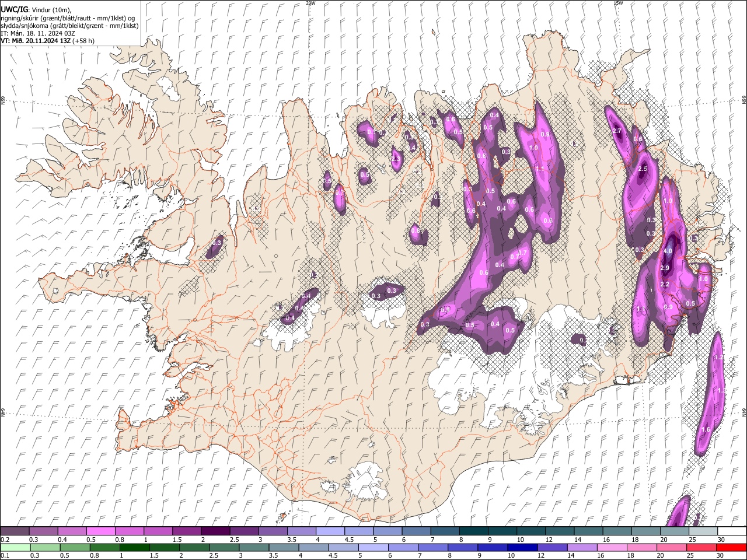Select the dark plum 0.2–0.3 snow legend swatch

coord(15,531)
